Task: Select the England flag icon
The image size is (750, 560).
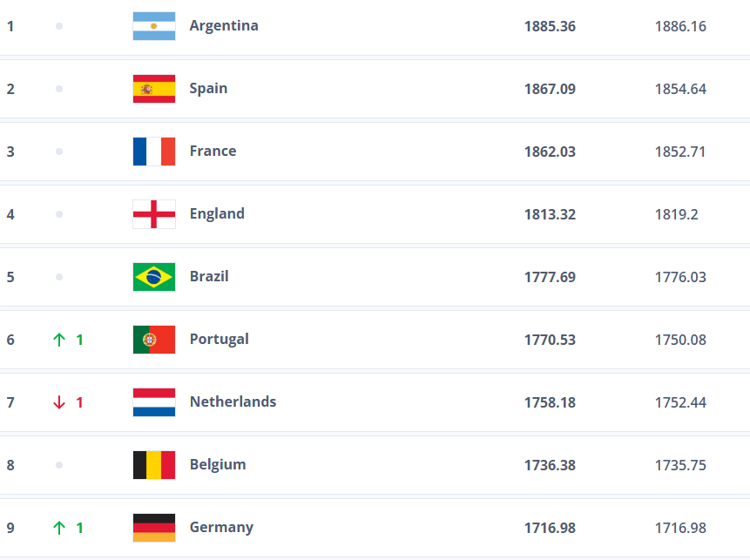Action: [153, 213]
